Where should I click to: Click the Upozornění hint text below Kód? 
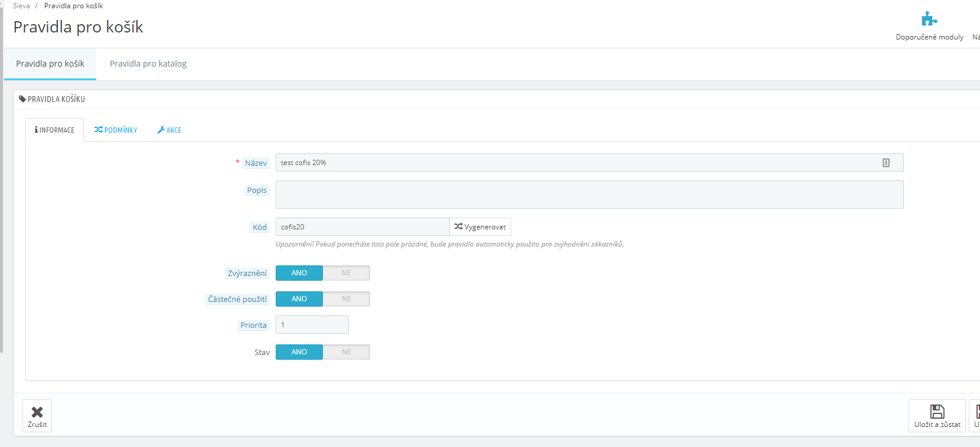(450, 244)
